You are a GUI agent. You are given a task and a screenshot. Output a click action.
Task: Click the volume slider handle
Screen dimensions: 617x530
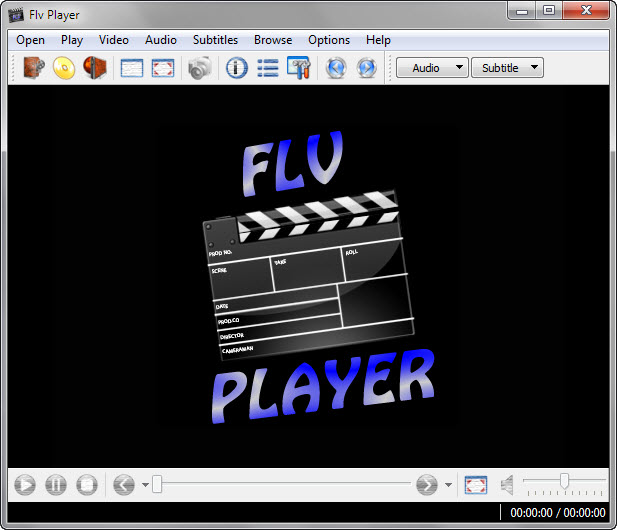[x=564, y=481]
